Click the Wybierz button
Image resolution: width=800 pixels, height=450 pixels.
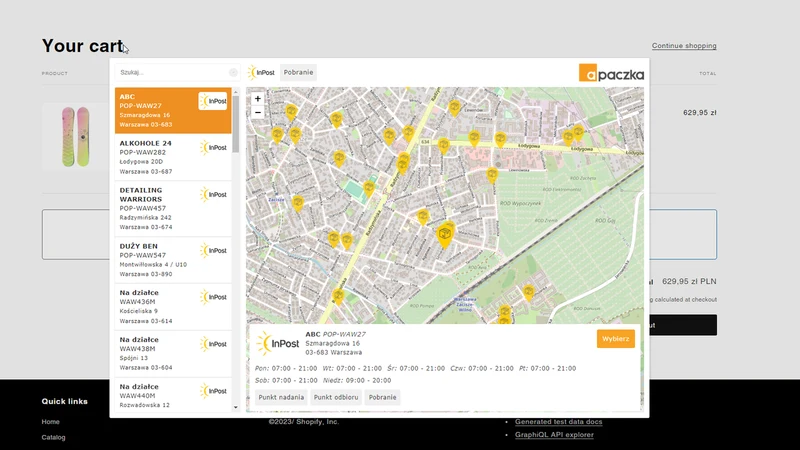coord(616,339)
